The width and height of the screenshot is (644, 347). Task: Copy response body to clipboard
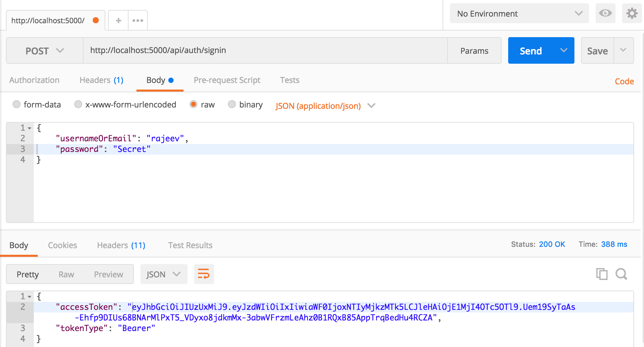[602, 274]
